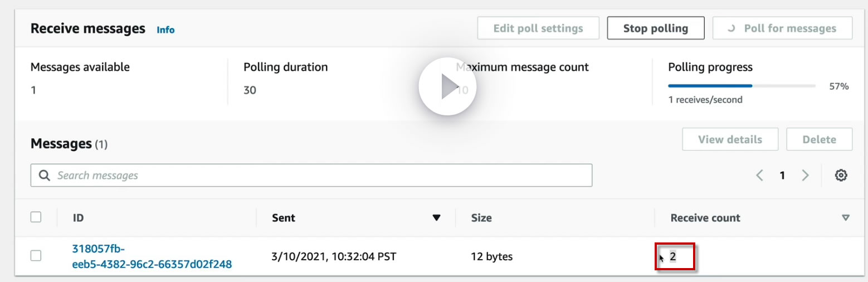Click the polling progress bar
This screenshot has height=282, width=868.
[x=741, y=86]
